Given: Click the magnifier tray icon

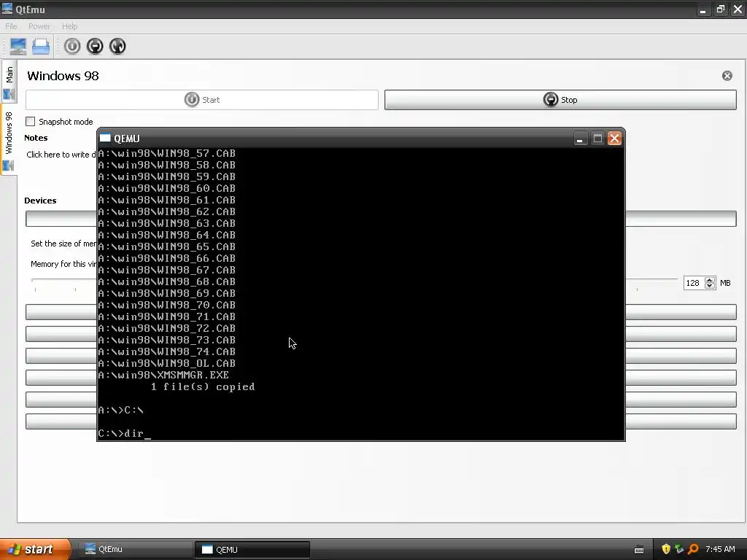Looking at the screenshot, I should (x=693, y=549).
